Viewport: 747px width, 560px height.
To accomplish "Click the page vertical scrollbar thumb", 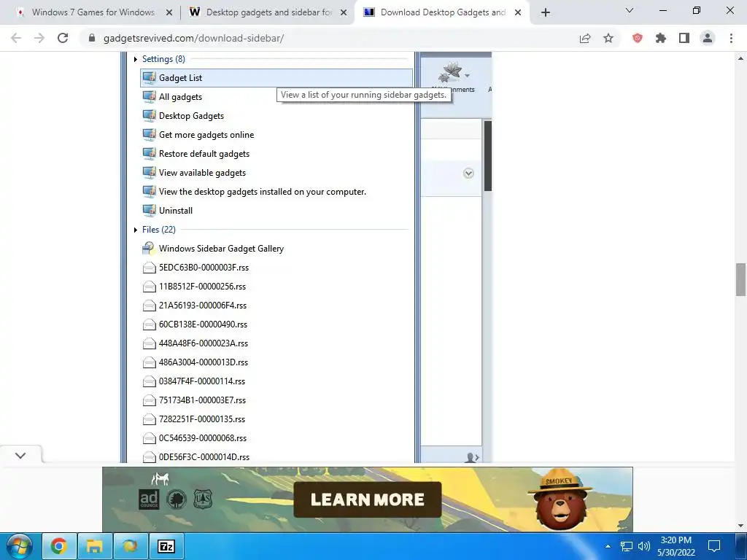I will 740,279.
